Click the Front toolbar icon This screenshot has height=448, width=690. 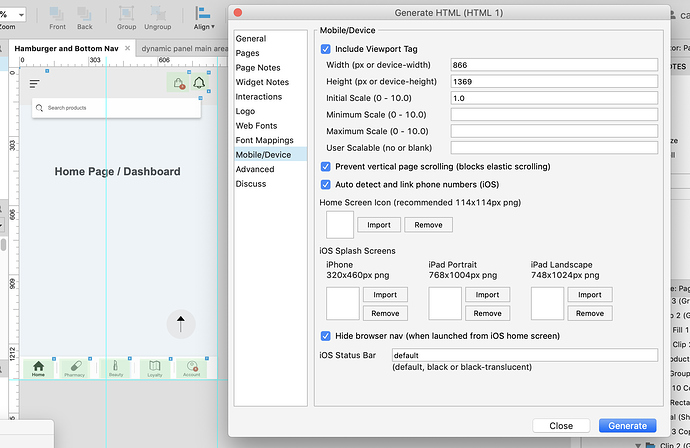[57, 18]
